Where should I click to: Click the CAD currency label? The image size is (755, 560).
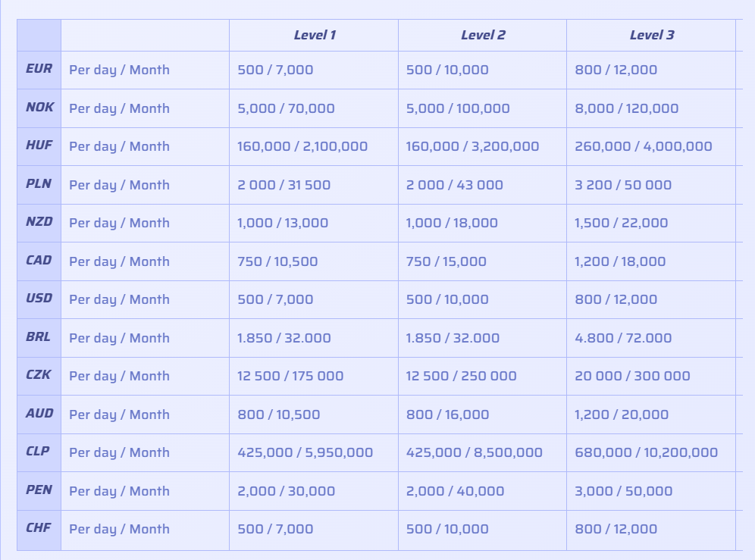[39, 261]
